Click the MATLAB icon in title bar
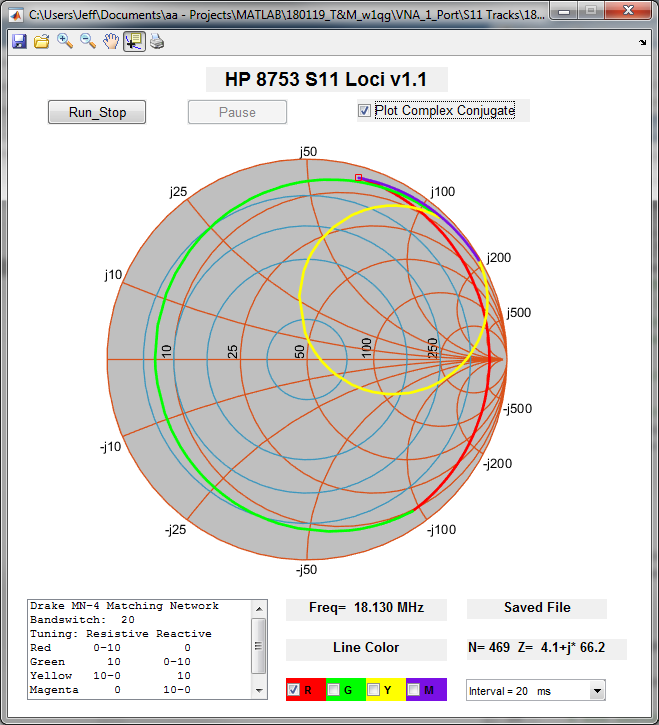 point(16,15)
